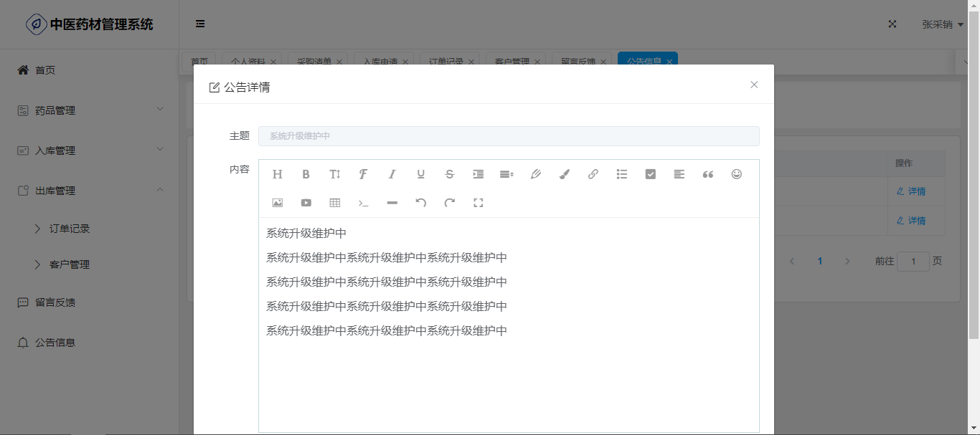Switch to the 客户管理 tab
This screenshot has height=435, width=980.
(512, 62)
